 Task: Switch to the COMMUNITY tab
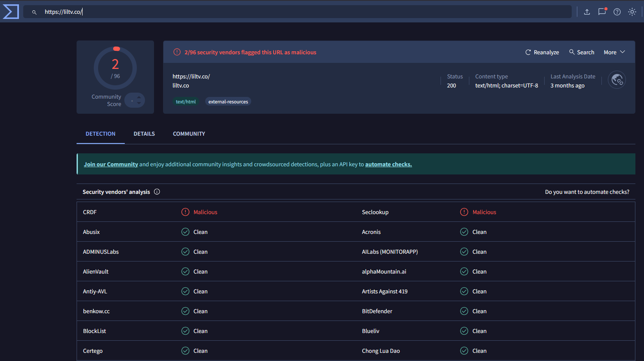coord(189,134)
